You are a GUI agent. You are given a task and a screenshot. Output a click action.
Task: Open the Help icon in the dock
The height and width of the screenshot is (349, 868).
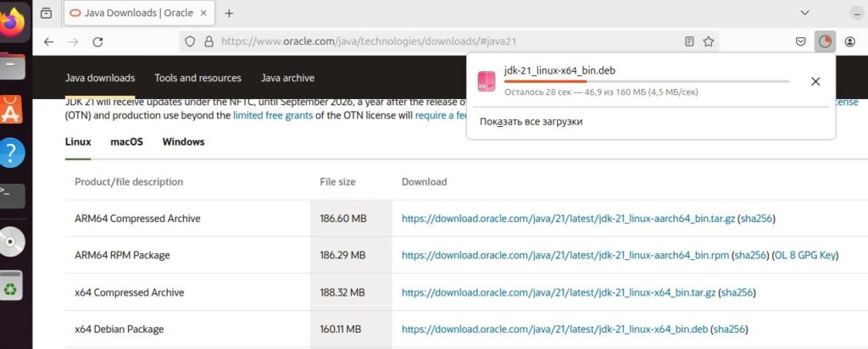[12, 152]
